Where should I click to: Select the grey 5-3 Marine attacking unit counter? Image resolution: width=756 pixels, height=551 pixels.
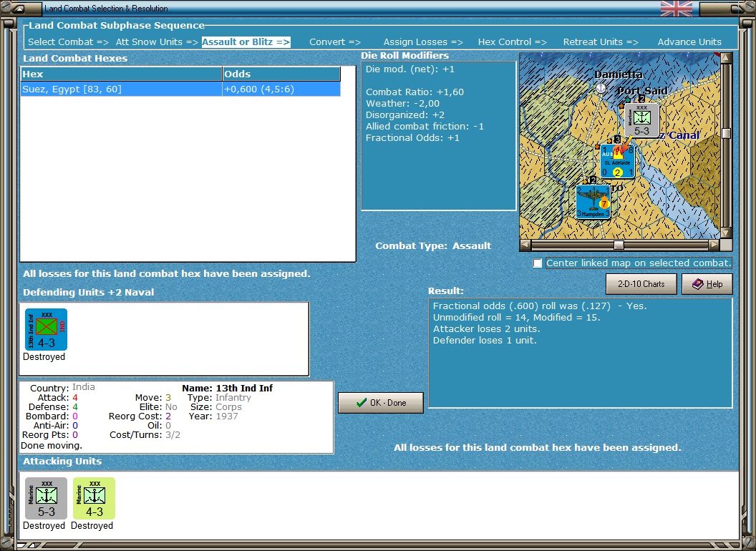[x=46, y=498]
